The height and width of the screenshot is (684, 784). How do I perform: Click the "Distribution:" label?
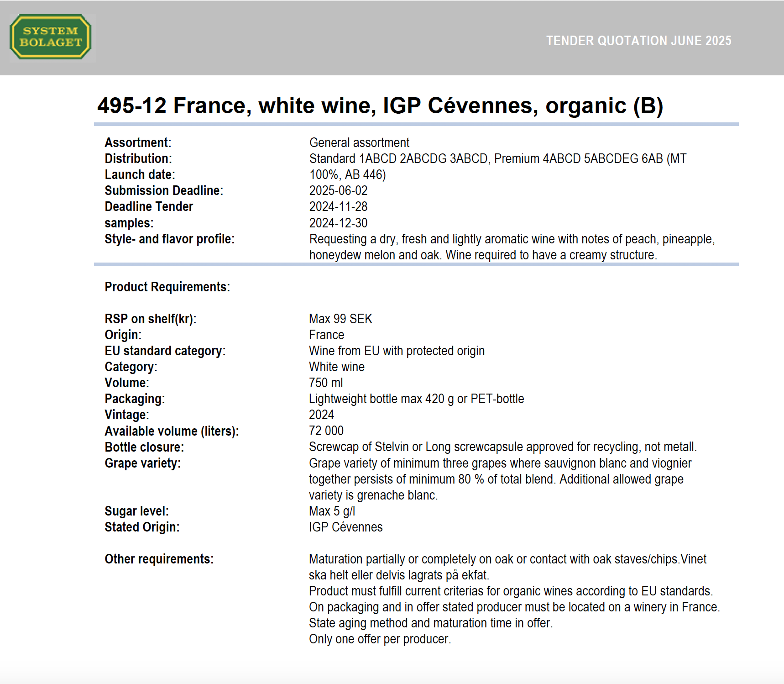138,159
